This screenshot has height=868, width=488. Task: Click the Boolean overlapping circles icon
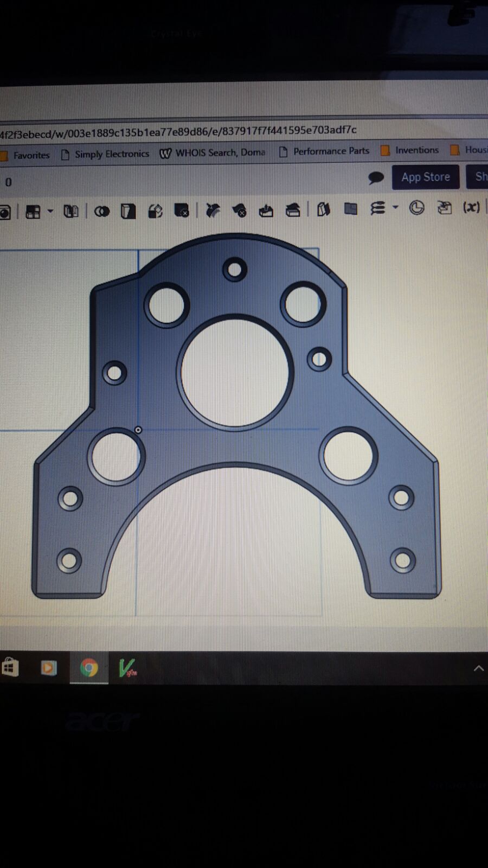click(x=101, y=212)
